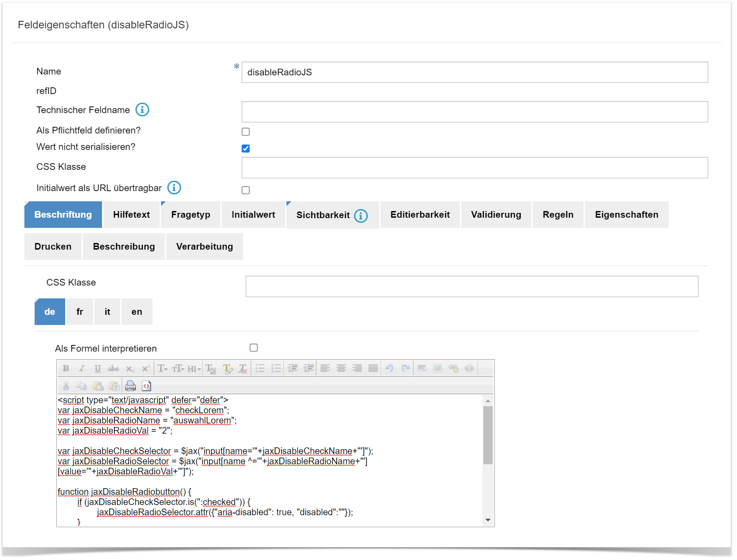Expand the heading format (H1) dropdown

point(194,368)
